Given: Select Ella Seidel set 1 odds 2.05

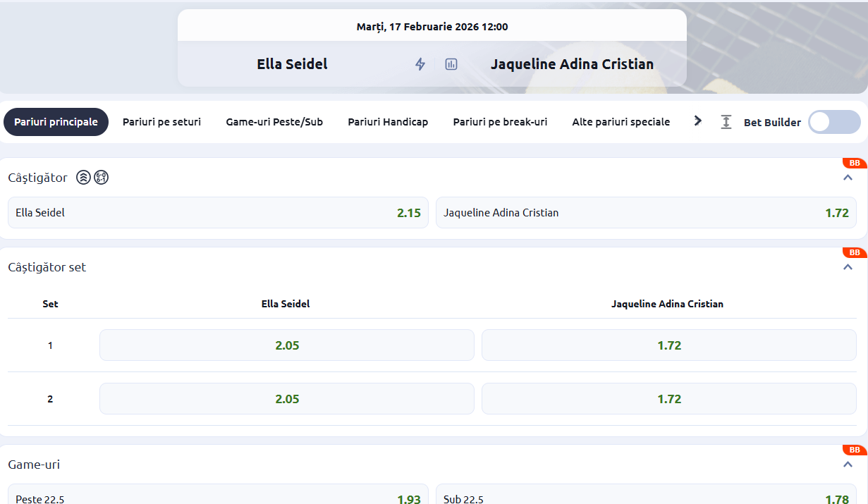Looking at the screenshot, I should 287,345.
